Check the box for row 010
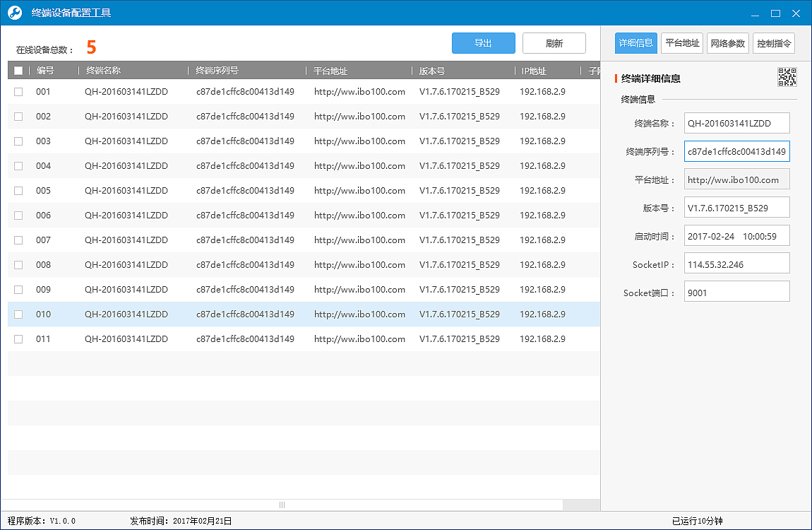 (x=18, y=314)
